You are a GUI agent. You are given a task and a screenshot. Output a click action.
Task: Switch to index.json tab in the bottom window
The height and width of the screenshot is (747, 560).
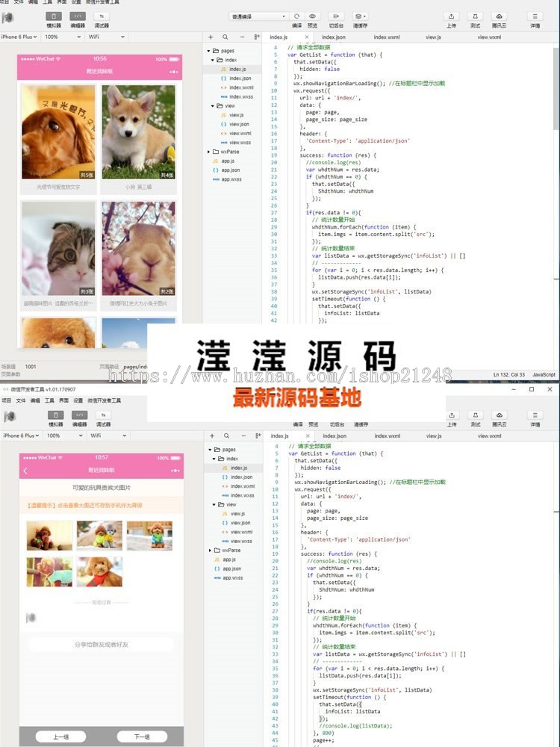(x=335, y=436)
